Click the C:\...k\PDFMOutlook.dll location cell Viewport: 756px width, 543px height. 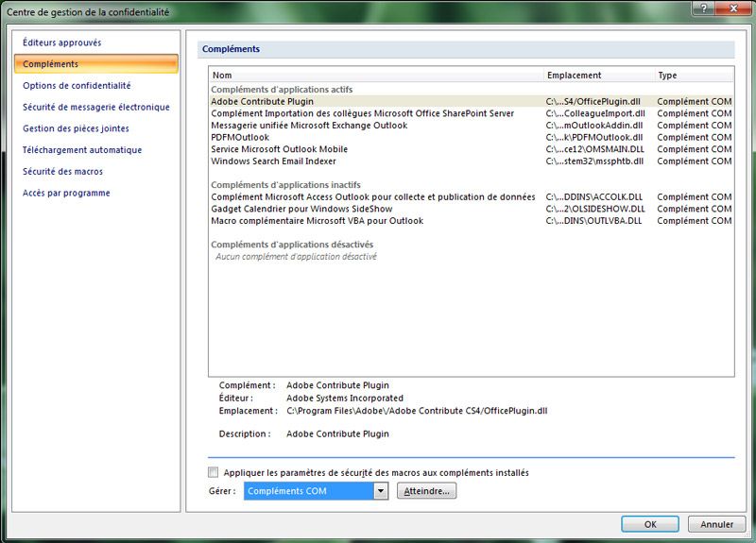(x=594, y=137)
